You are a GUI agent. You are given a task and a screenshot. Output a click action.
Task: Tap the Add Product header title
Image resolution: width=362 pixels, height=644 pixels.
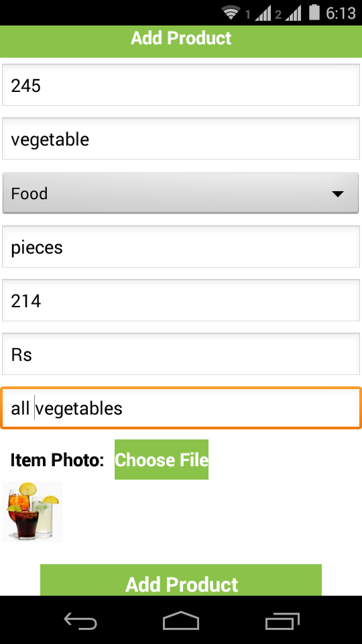[181, 38]
